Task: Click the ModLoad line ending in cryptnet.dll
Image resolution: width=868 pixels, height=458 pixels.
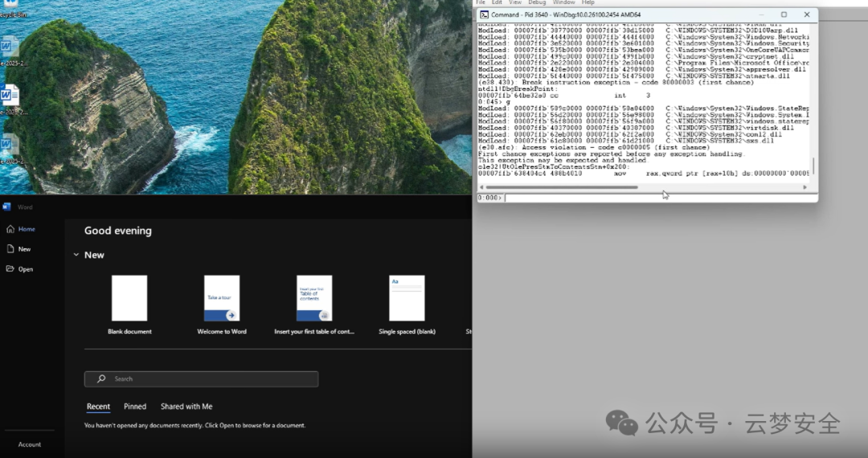Action: pyautogui.click(x=636, y=56)
